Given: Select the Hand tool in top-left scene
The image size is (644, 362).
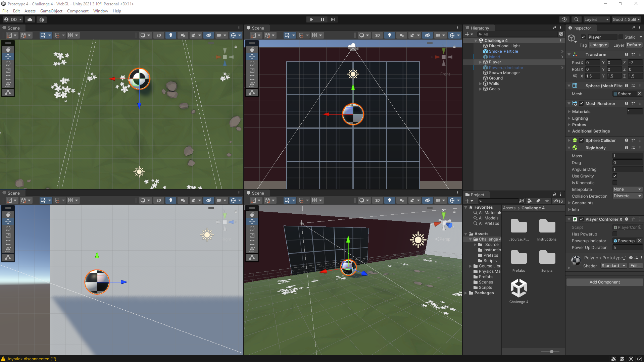Looking at the screenshot, I should point(8,49).
